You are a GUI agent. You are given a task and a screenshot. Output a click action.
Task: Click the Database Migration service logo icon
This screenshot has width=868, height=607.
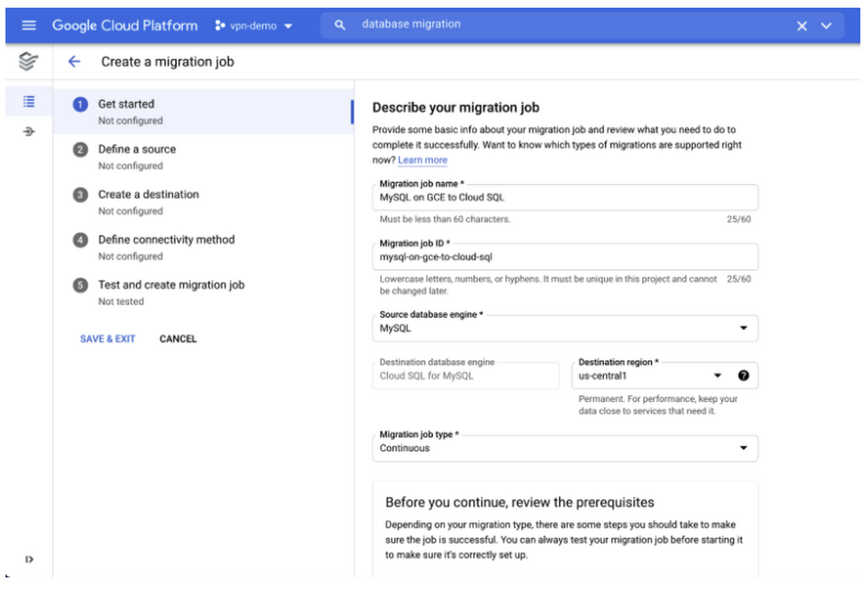point(29,61)
